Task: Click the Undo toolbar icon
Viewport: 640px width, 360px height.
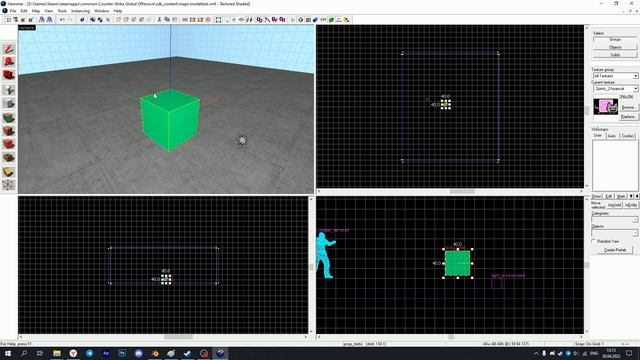Action: pos(62,20)
